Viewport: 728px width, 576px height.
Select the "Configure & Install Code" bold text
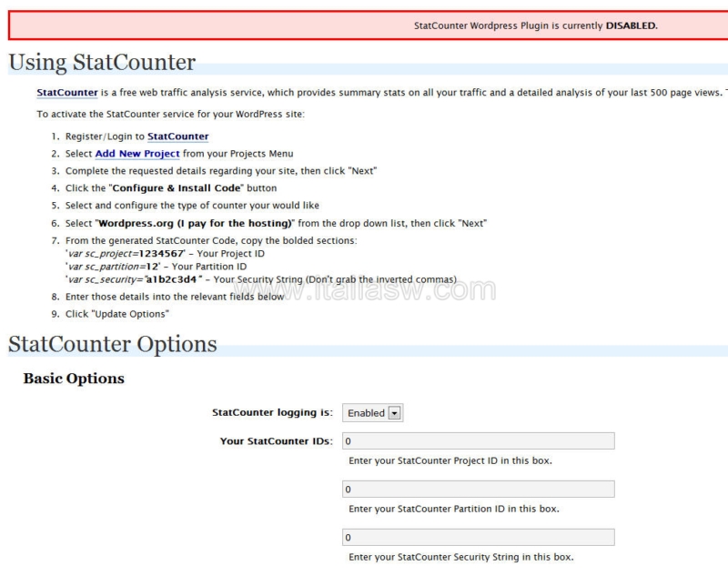coord(177,188)
